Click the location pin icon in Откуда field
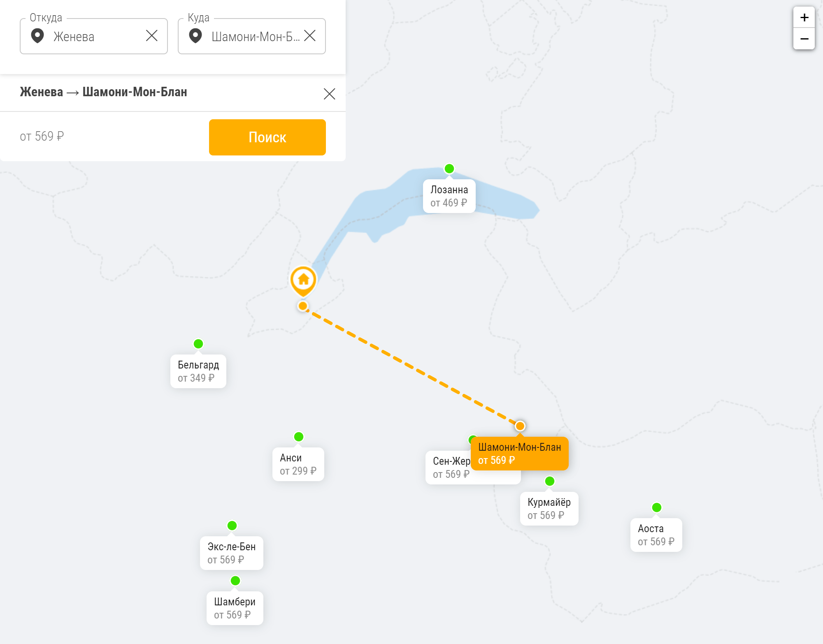Screen dimensions: 823x644 point(37,36)
